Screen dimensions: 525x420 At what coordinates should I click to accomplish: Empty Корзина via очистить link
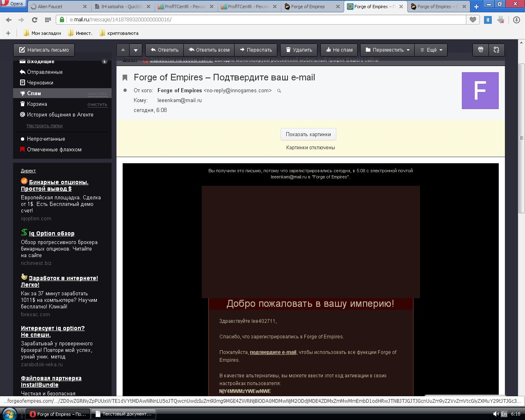pyautogui.click(x=97, y=105)
